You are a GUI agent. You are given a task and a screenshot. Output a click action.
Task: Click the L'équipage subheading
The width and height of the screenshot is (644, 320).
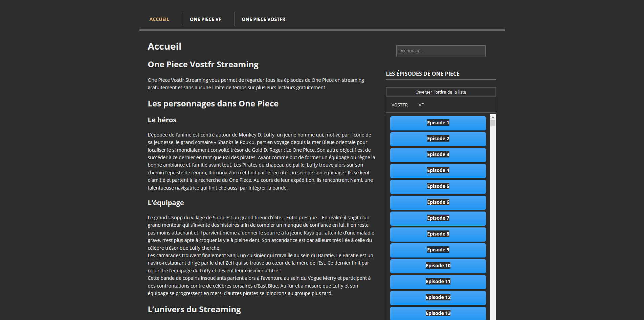(x=165, y=203)
